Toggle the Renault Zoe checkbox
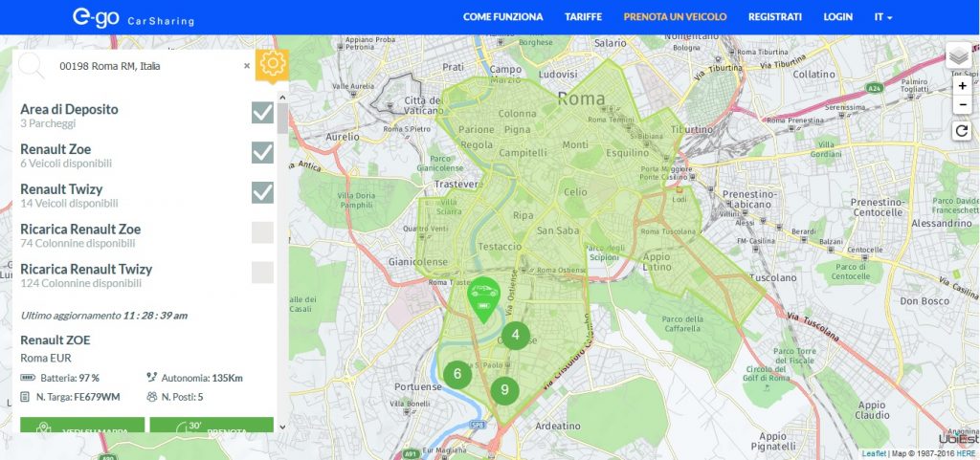This screenshot has height=460, width=980. coord(262,153)
